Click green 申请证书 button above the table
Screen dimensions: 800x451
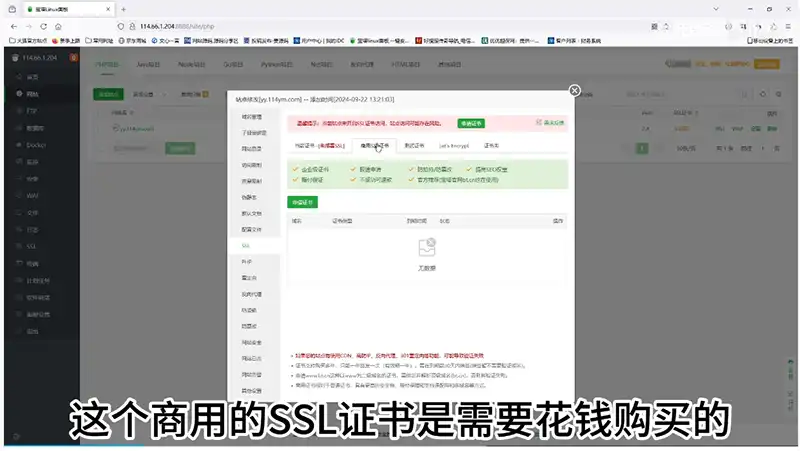pyautogui.click(x=304, y=202)
